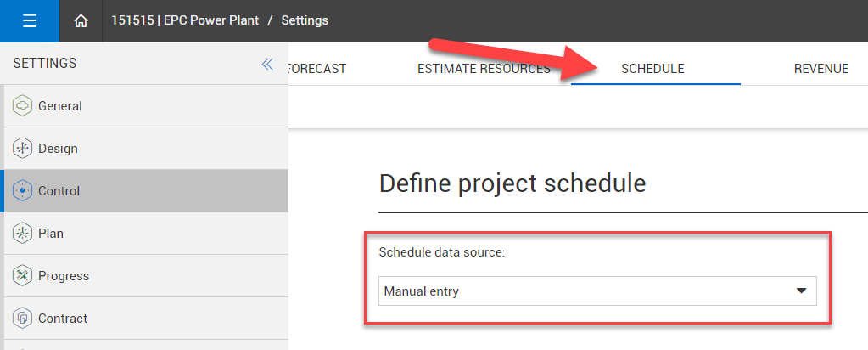Click the Contract settings icon
Screen dimensions: 868x350
point(22,319)
